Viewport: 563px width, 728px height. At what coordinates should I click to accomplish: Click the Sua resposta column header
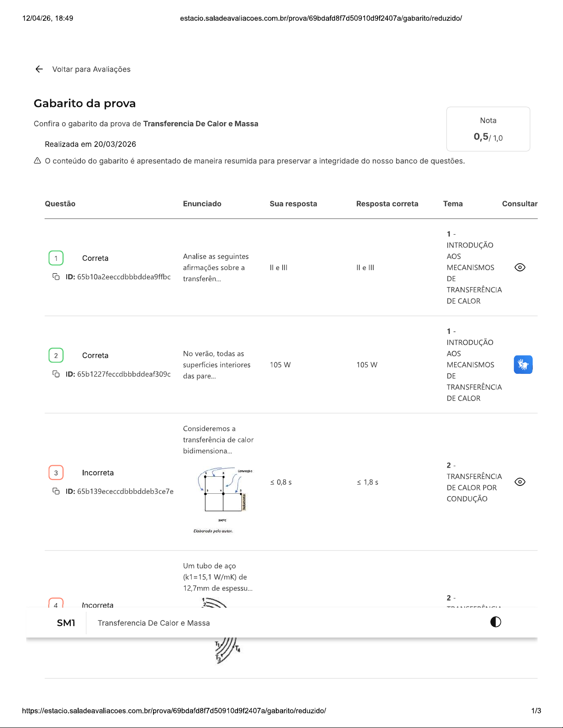[x=293, y=204]
